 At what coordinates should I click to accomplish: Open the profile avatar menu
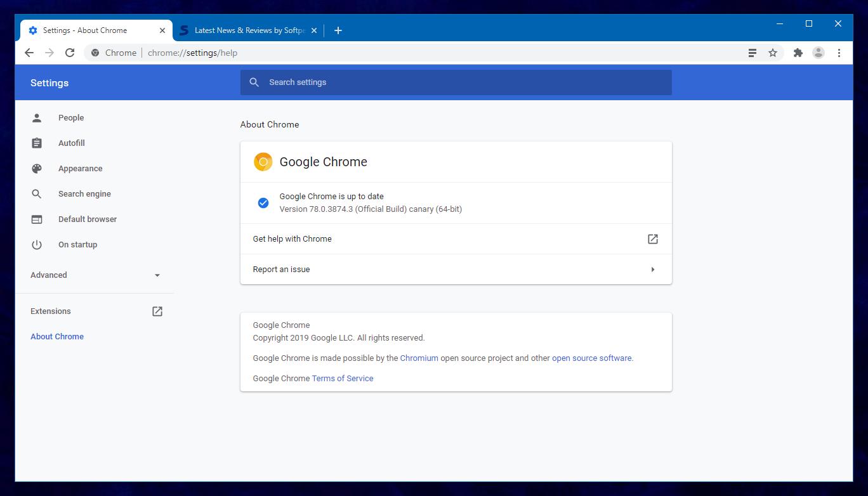click(x=819, y=53)
